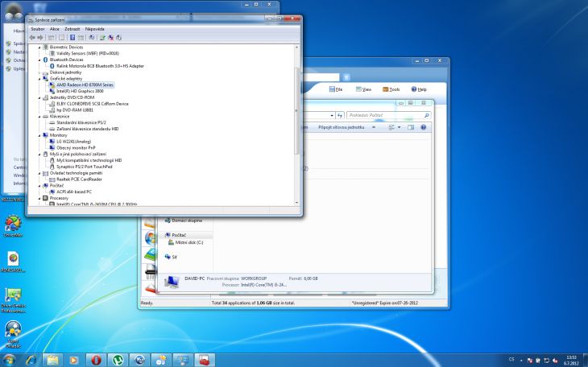Open the Nápověda menu
This screenshot has width=588, height=367.
94,29
